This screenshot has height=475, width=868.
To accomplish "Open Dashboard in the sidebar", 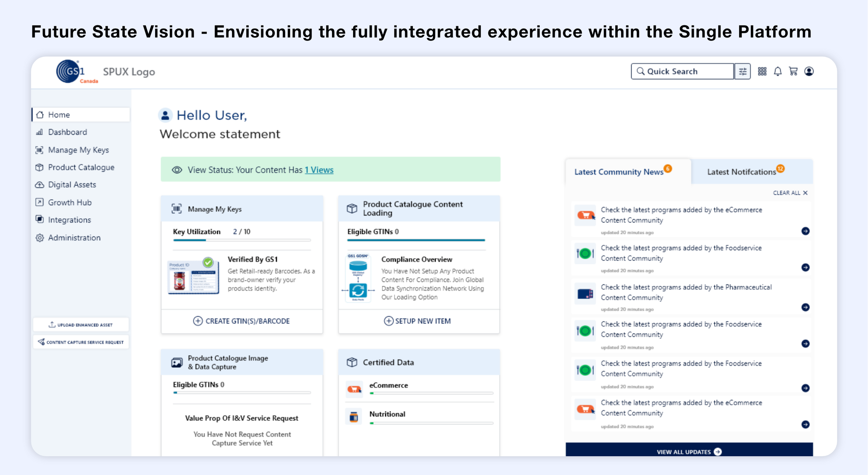I will (67, 132).
